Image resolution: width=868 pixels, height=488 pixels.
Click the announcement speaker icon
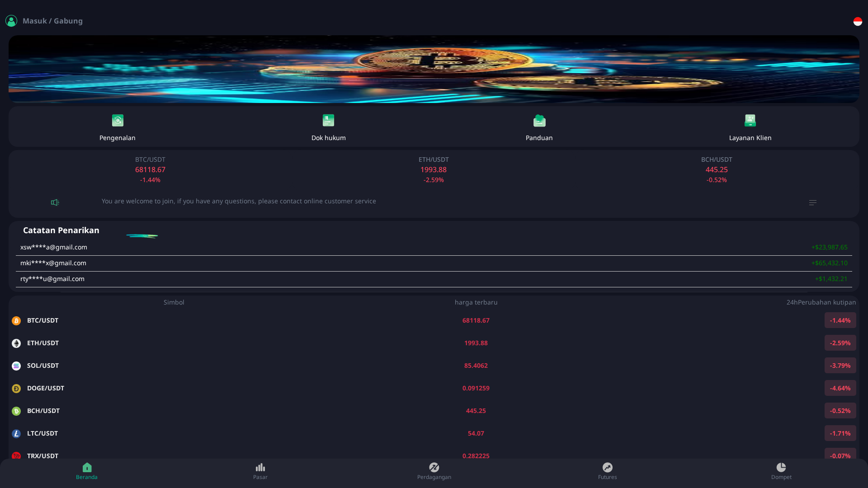(54, 202)
